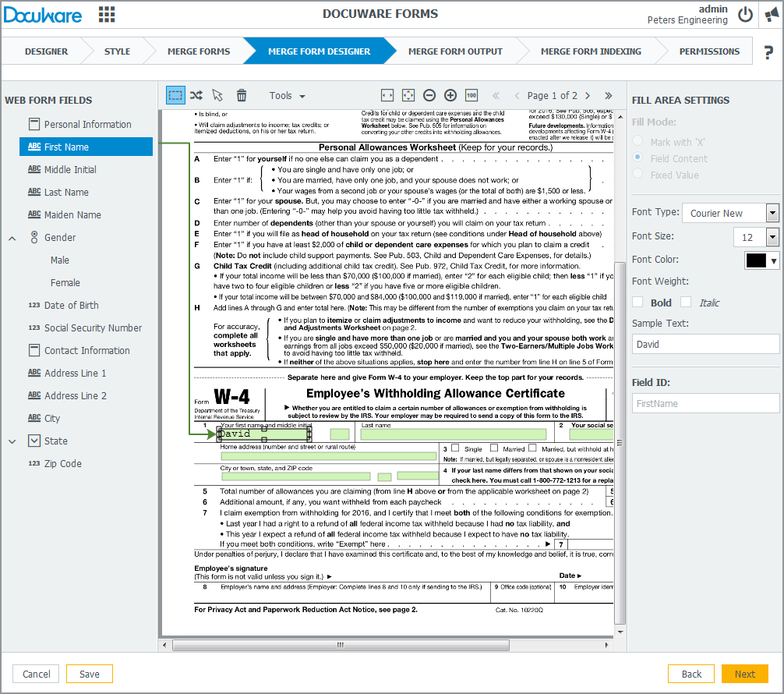Image resolution: width=784 pixels, height=694 pixels.
Task: Open the PERMISSIONS tab
Action: click(709, 51)
